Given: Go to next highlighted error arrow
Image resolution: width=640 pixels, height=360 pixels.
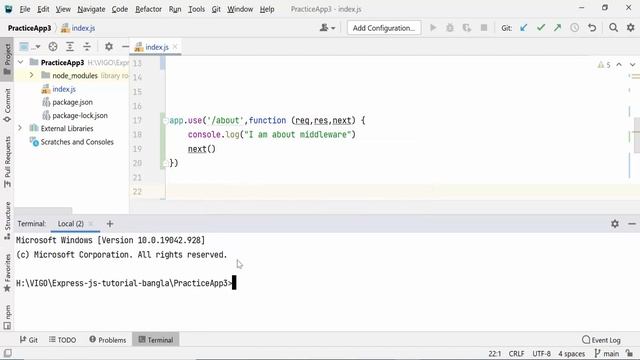Looking at the screenshot, I should [632, 65].
